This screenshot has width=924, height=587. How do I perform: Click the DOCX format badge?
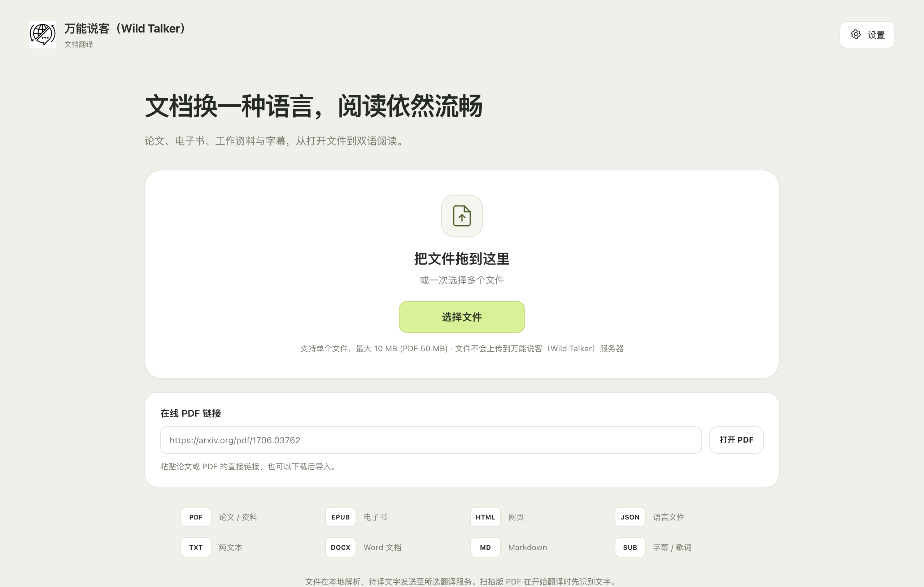340,547
